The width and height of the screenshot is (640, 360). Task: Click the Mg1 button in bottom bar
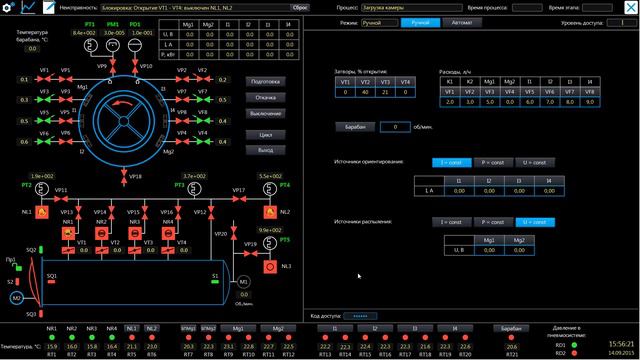point(238,328)
